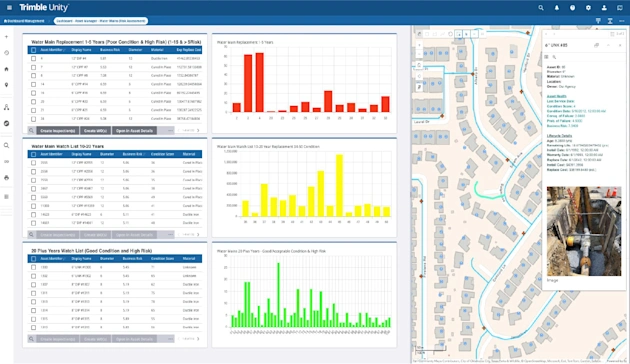This screenshot has width=630, height=364.
Task: Open the Lifecycle Details link in asset popup
Action: [559, 136]
